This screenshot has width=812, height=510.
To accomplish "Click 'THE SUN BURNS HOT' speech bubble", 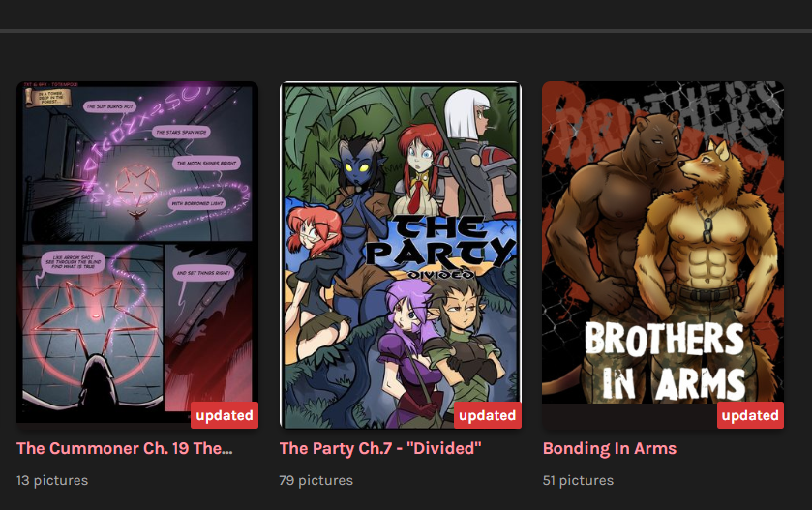I will [109, 106].
